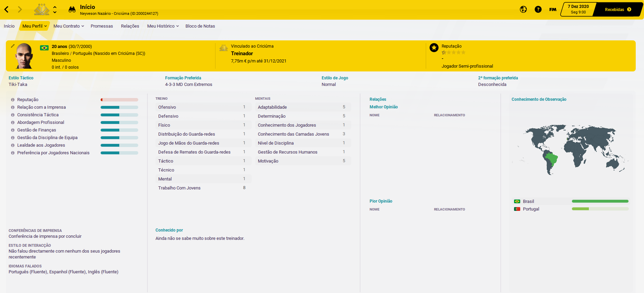Select the Adaptabilidade mental attribute row
The image size is (644, 293).
coord(303,107)
